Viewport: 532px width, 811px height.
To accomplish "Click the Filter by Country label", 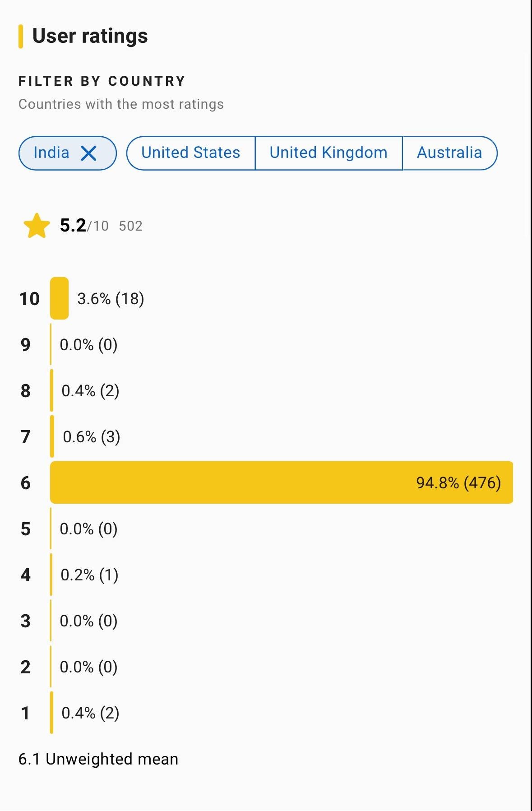I will [x=102, y=81].
